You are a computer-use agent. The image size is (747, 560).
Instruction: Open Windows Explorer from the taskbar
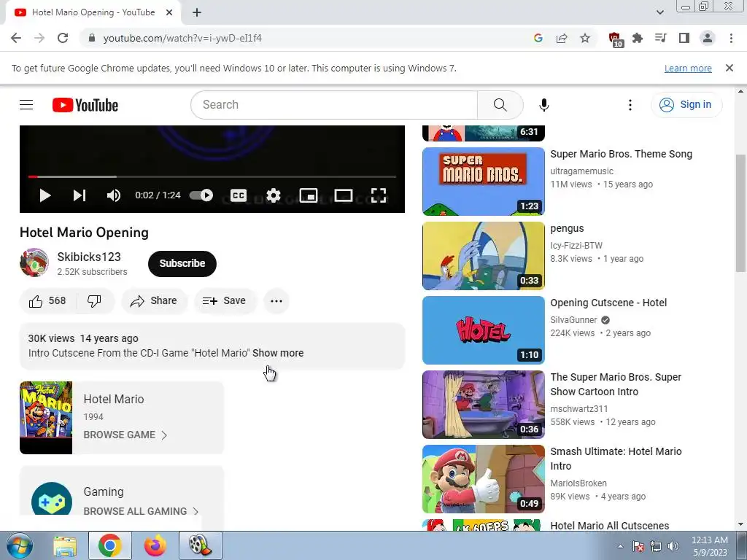[x=65, y=545]
